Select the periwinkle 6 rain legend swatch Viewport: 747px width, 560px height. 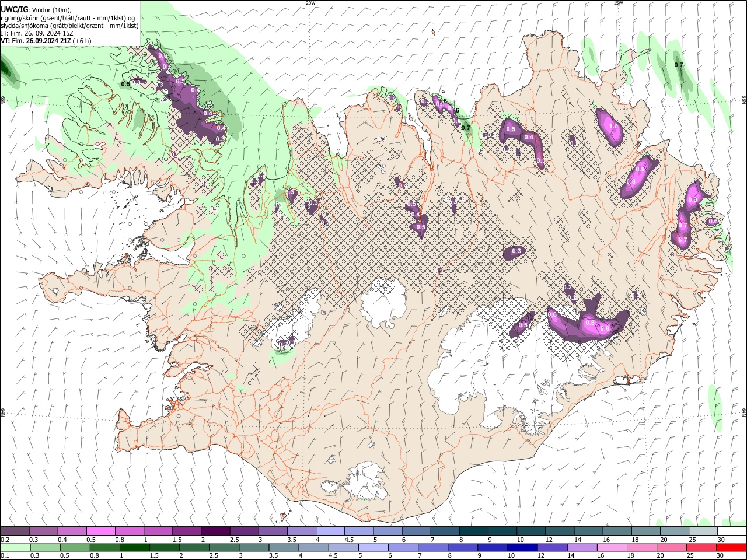pyautogui.click(x=403, y=548)
